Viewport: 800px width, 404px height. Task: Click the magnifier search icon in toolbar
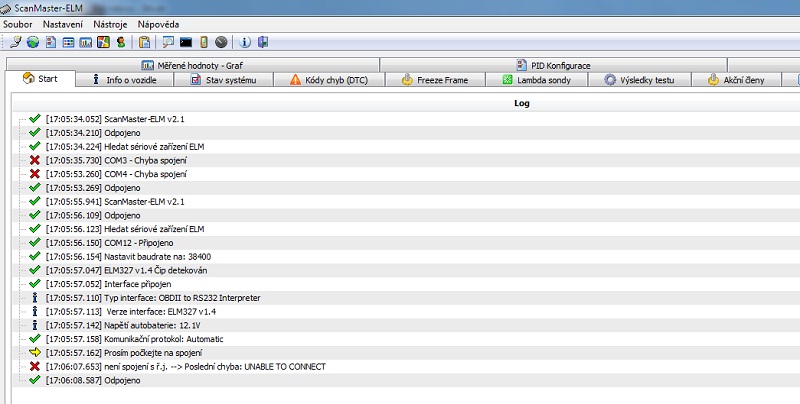pyautogui.click(x=168, y=42)
